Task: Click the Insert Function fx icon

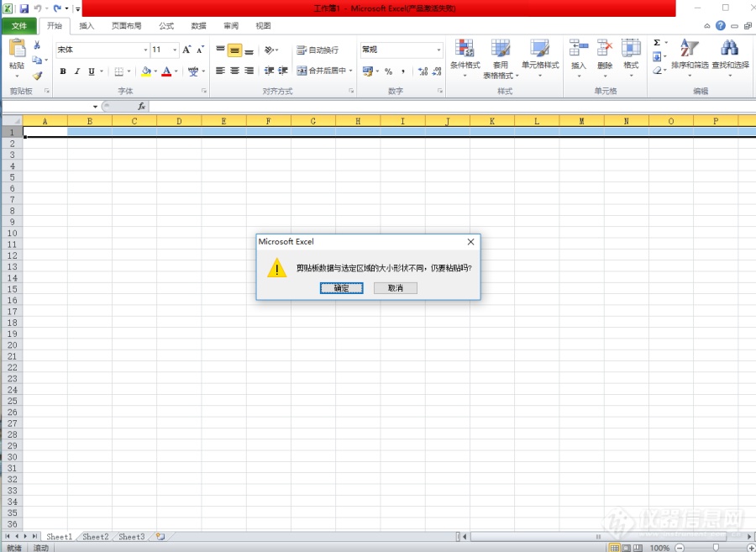Action: click(x=142, y=107)
